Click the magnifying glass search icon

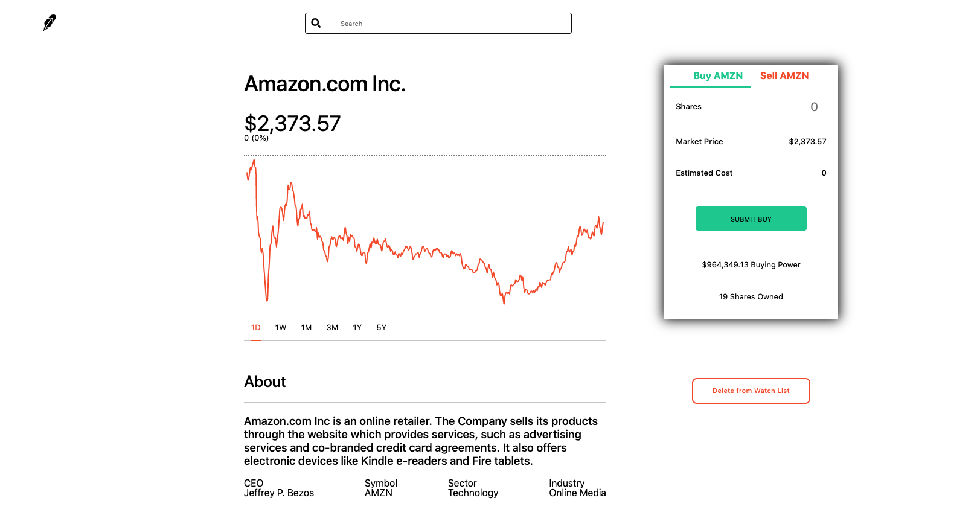click(x=316, y=23)
